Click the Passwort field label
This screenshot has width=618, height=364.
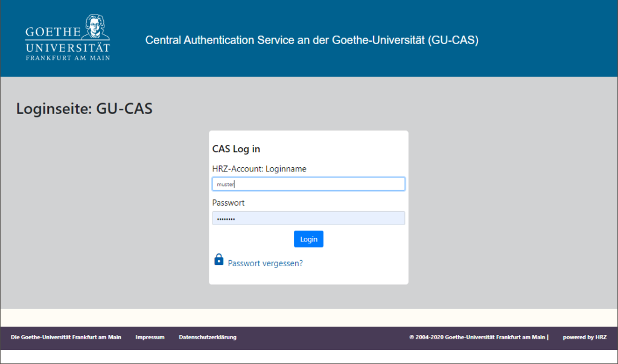[x=228, y=203]
